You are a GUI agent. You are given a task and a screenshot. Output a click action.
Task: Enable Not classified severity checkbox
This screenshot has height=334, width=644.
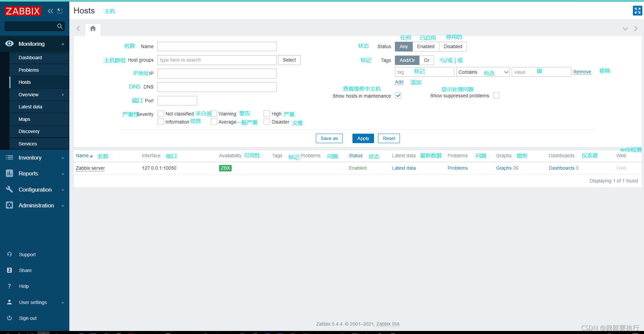161,114
